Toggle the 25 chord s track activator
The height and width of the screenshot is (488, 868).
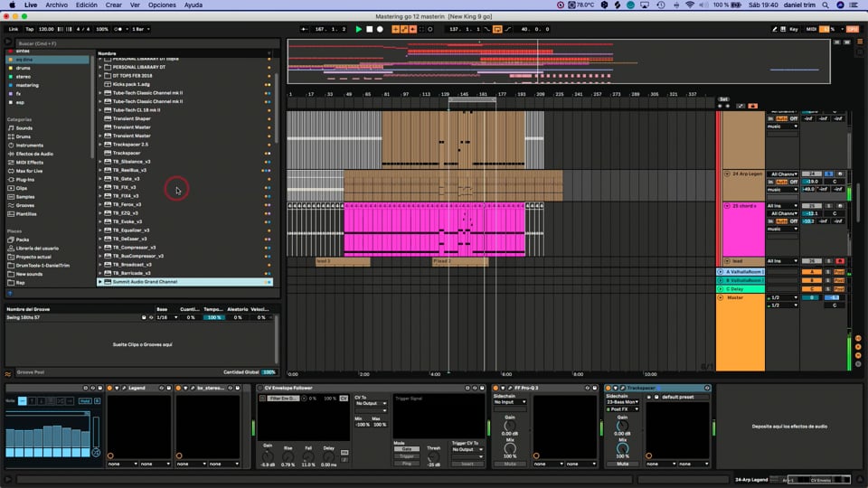[x=812, y=206]
